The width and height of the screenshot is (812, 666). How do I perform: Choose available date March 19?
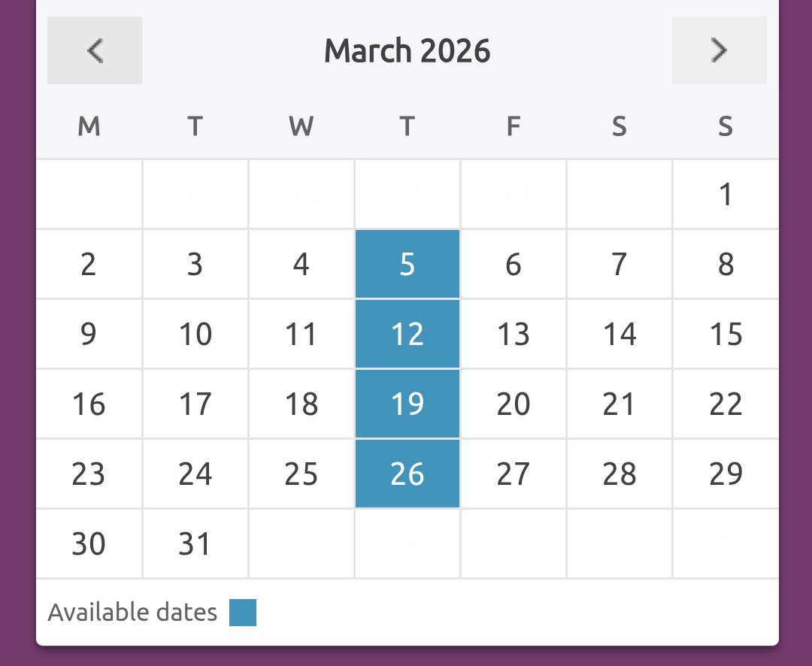[x=408, y=404]
